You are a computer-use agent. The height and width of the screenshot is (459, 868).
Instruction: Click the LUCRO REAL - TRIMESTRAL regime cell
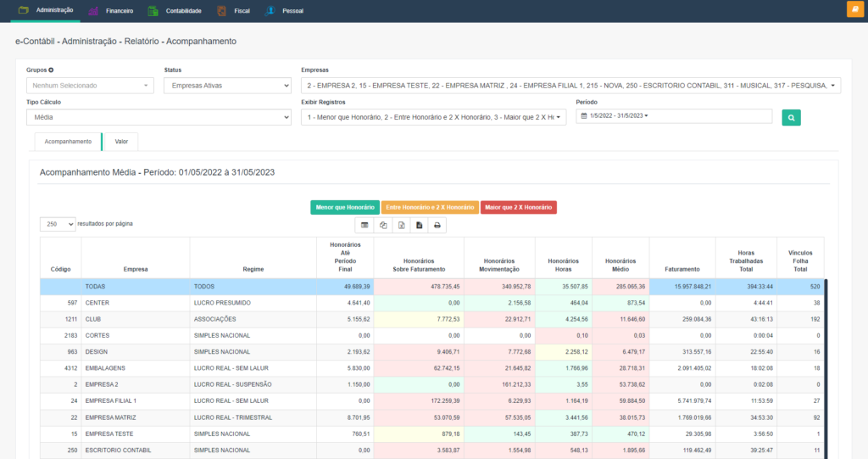(253, 417)
